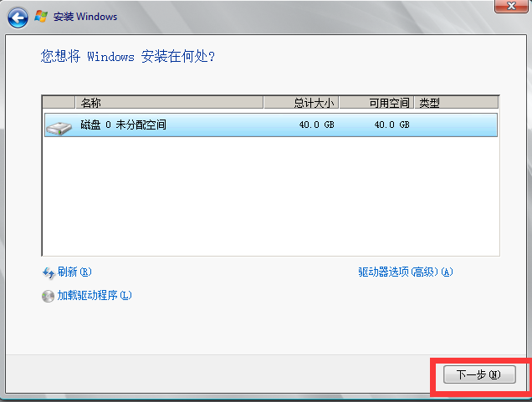Image resolution: width=532 pixels, height=402 pixels.
Task: Open 驱动器选项(高级)(A) link
Action: tap(406, 272)
